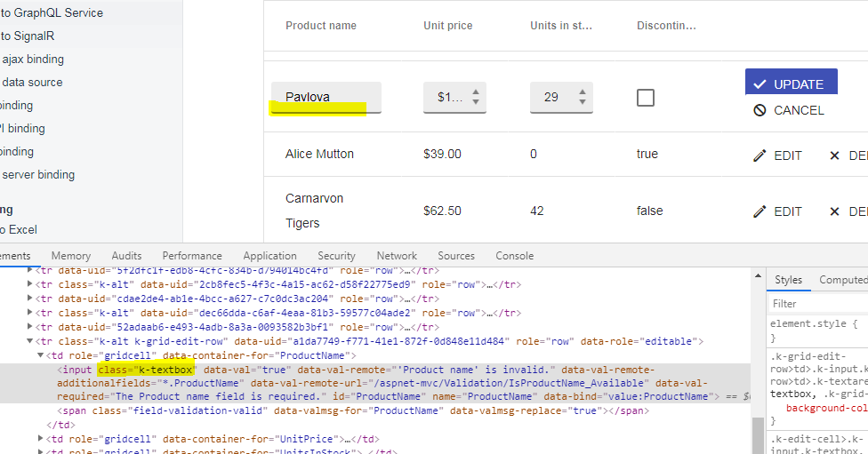This screenshot has height=454, width=868.
Task: Click the UPDATE button checkmark icon
Action: pyautogui.click(x=760, y=84)
